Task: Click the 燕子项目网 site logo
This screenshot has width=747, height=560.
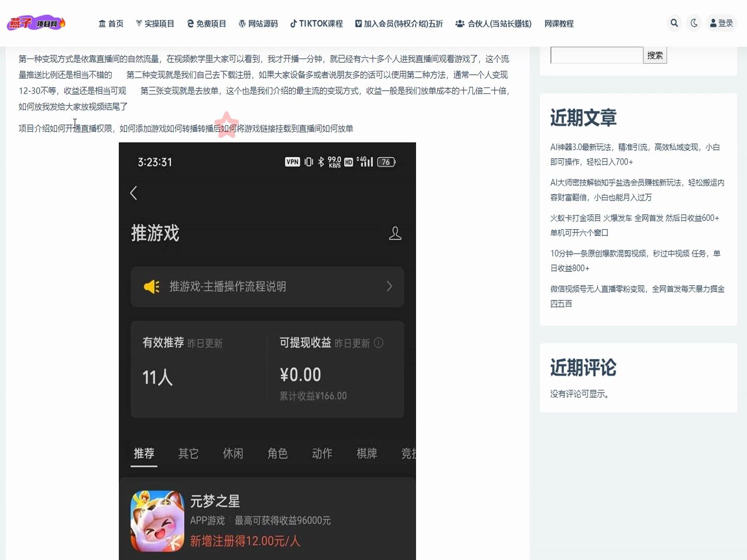Action: 36,23
